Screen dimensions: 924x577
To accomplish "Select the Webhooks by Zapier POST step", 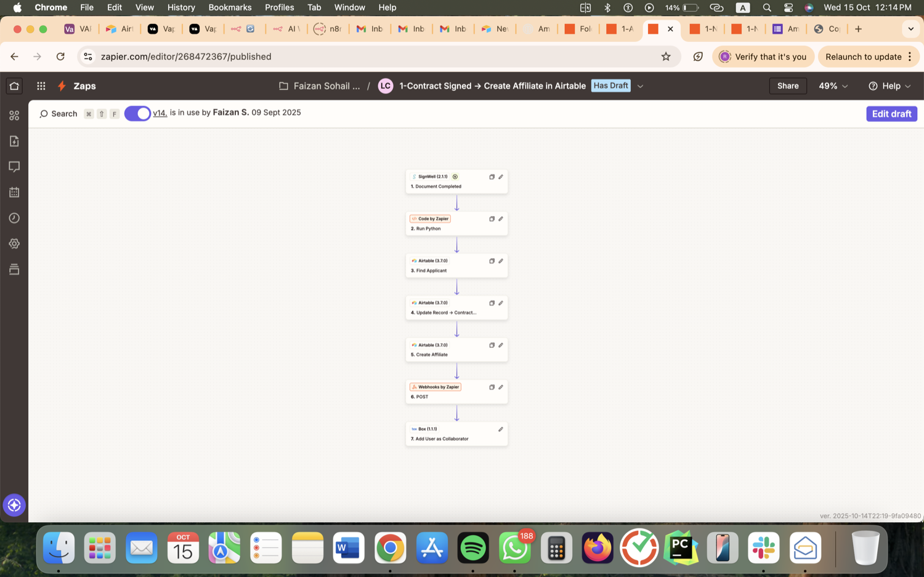I will [456, 392].
